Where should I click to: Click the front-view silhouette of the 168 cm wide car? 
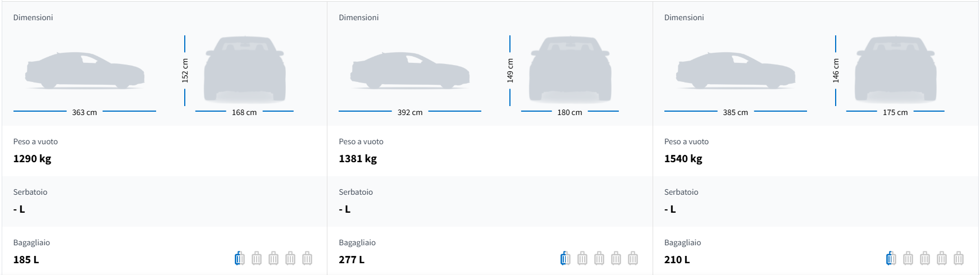pos(245,70)
